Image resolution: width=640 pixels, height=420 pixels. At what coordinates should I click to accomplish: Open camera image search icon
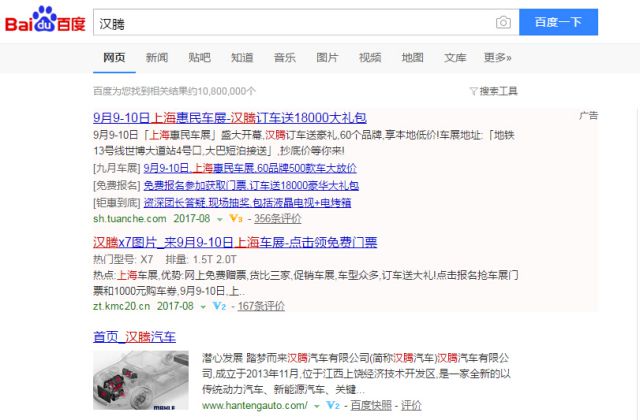click(x=503, y=22)
